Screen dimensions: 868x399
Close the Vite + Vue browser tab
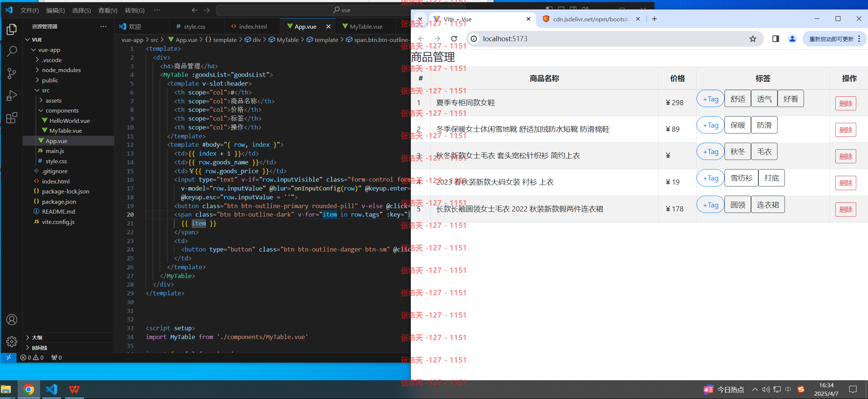(x=529, y=19)
